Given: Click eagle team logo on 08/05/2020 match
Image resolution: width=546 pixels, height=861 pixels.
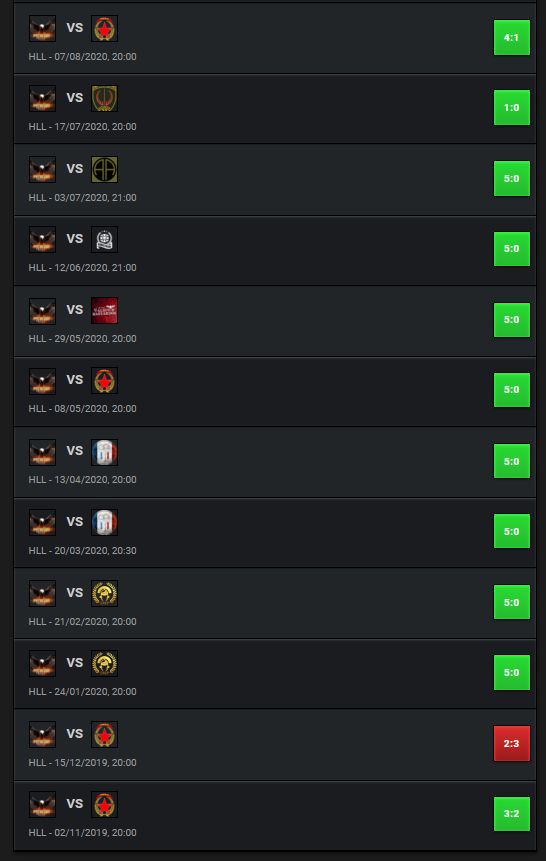Looking at the screenshot, I should point(42,381).
